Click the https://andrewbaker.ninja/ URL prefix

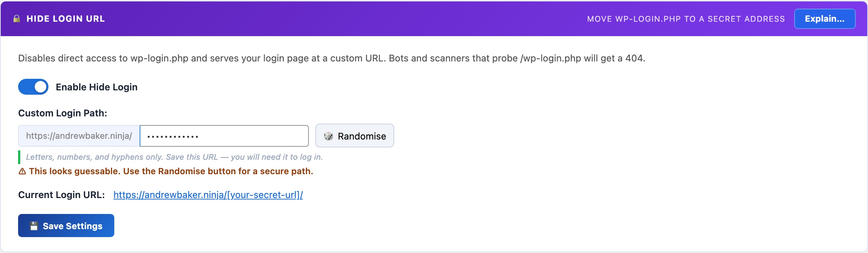78,136
